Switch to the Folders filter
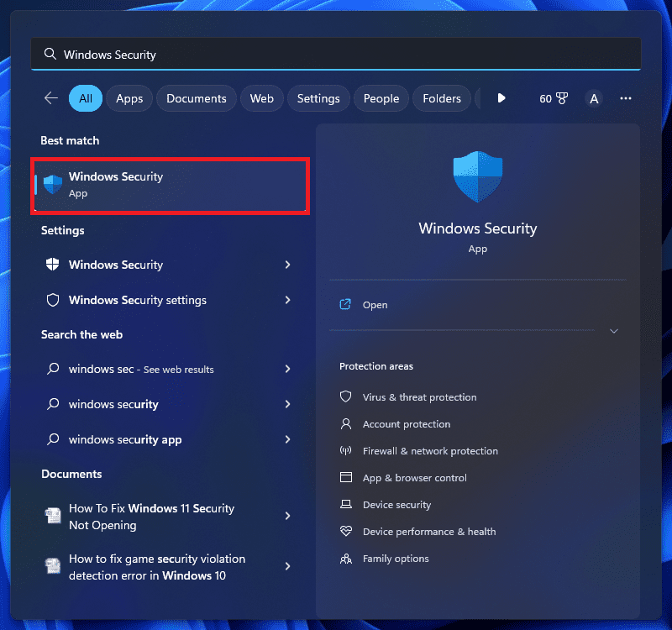672x630 pixels. [x=442, y=98]
